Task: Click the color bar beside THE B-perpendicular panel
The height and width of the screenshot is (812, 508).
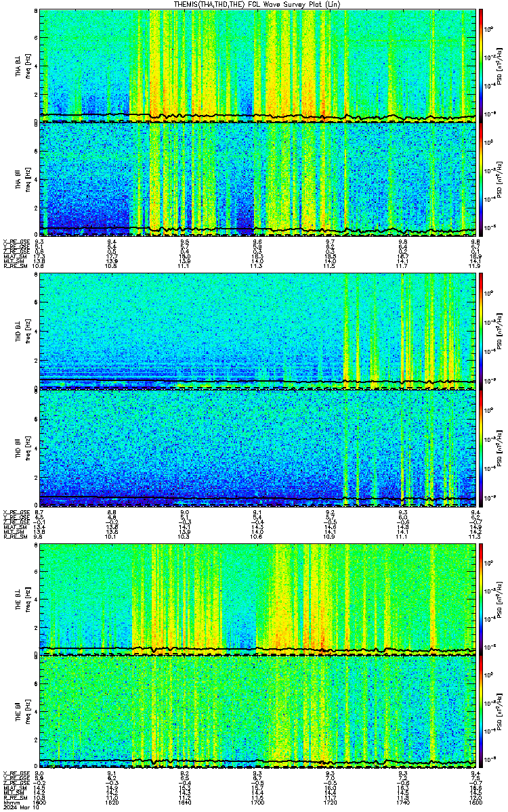Action: tap(481, 599)
